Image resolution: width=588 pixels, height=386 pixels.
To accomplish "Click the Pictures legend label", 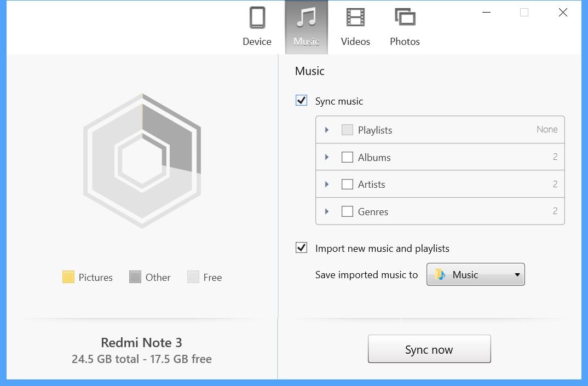I will pos(96,278).
